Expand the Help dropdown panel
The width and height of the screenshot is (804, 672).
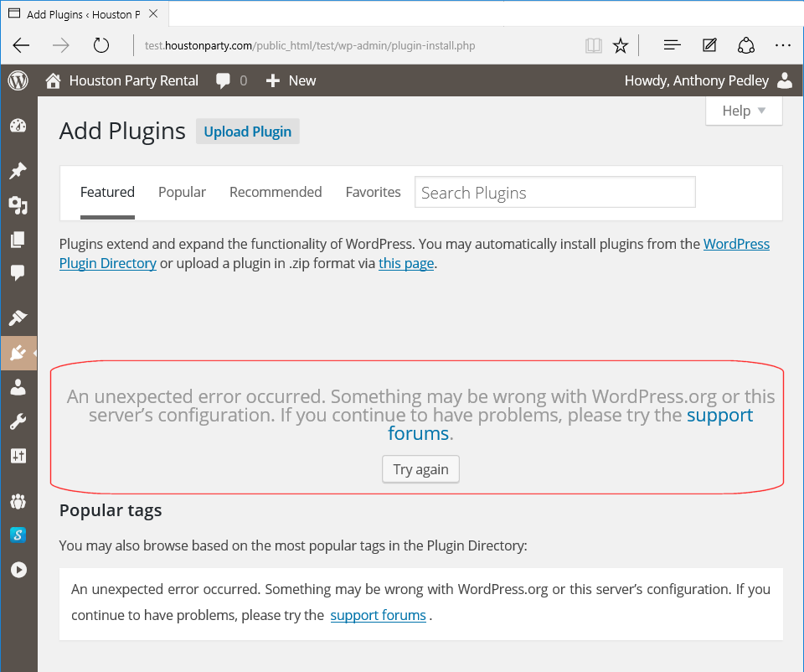[x=744, y=111]
